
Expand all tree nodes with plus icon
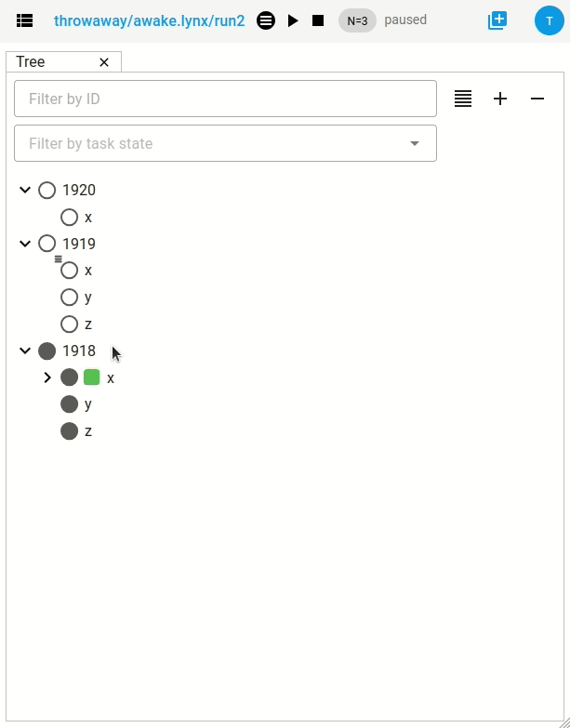pyautogui.click(x=500, y=99)
